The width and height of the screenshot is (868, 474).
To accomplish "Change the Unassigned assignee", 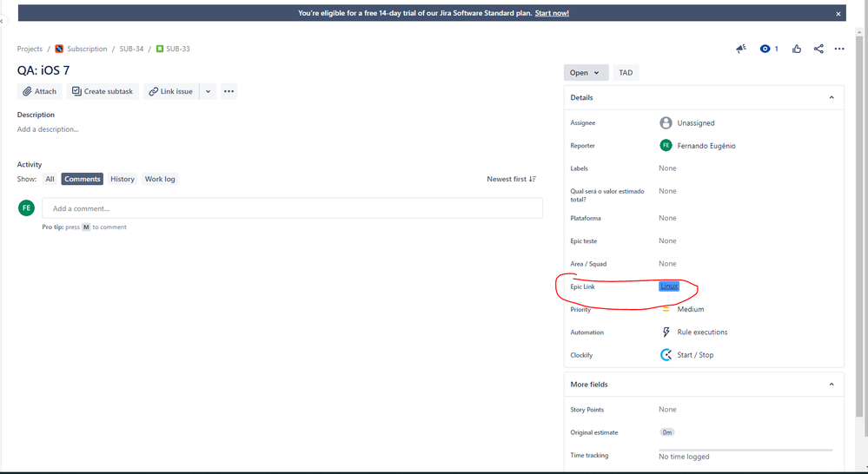I will 696,122.
